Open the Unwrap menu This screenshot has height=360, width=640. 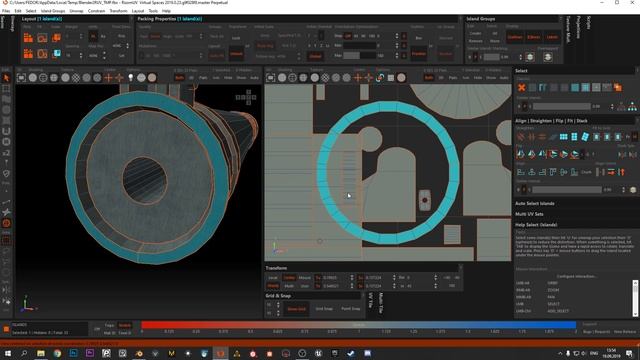click(76, 11)
